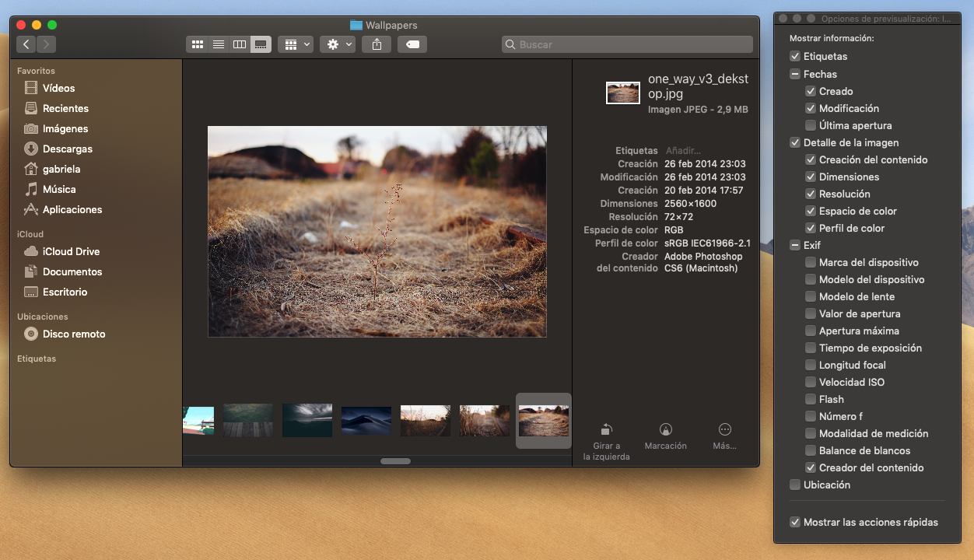Uncheck Creador del contenido checkbox
The height and width of the screenshot is (560, 974).
click(x=811, y=467)
